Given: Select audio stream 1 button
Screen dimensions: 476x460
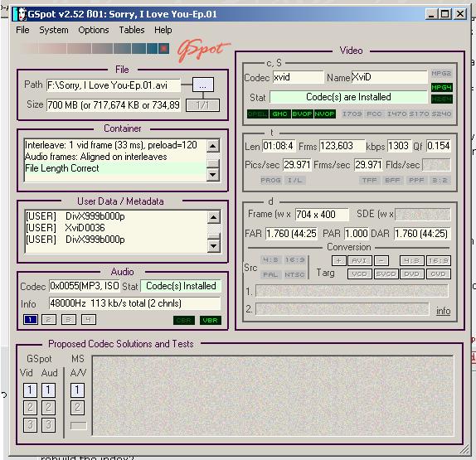Looking at the screenshot, I should pos(31,319).
